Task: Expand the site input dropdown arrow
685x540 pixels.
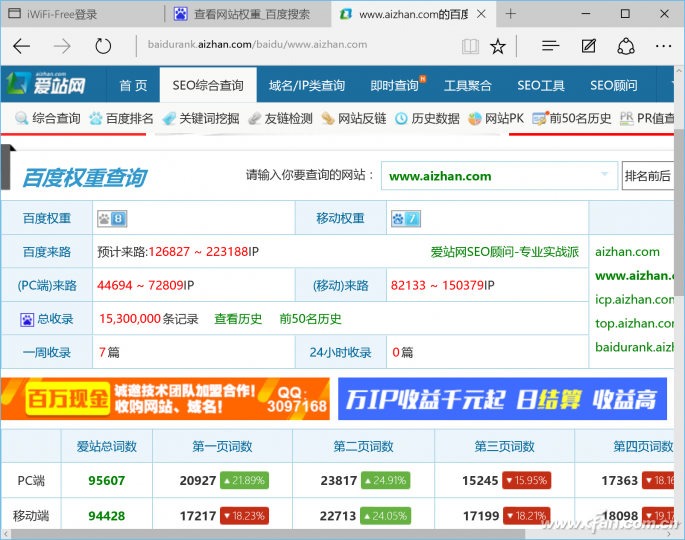Action: coord(605,174)
